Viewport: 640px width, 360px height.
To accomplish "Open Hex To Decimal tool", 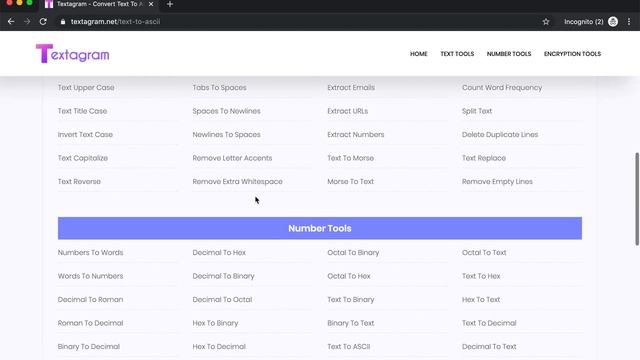I will (x=219, y=347).
